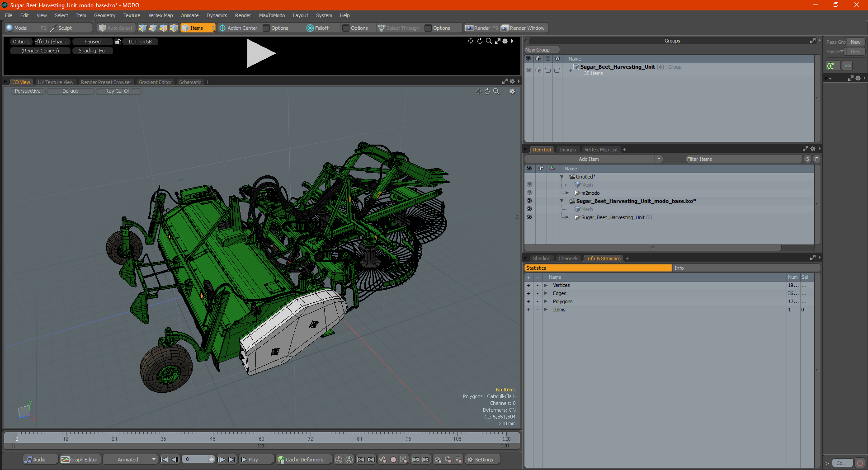
Task: Open preview panel gear settings
Action: 505,41
